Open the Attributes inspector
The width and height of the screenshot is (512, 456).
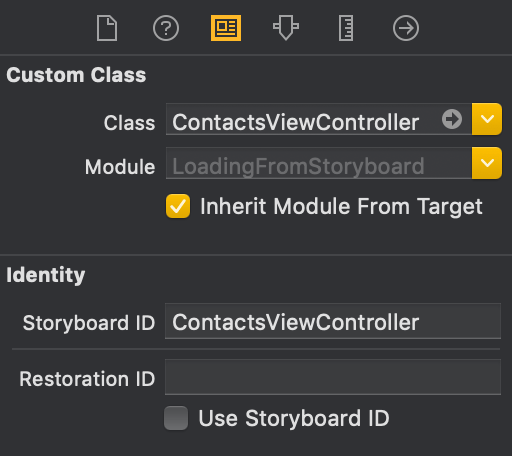click(x=286, y=28)
